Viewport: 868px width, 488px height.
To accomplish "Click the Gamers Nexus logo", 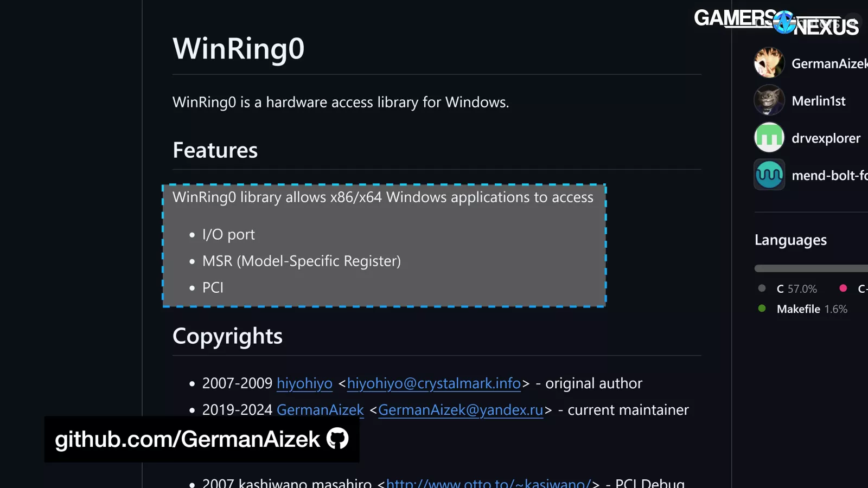I will pos(776,22).
